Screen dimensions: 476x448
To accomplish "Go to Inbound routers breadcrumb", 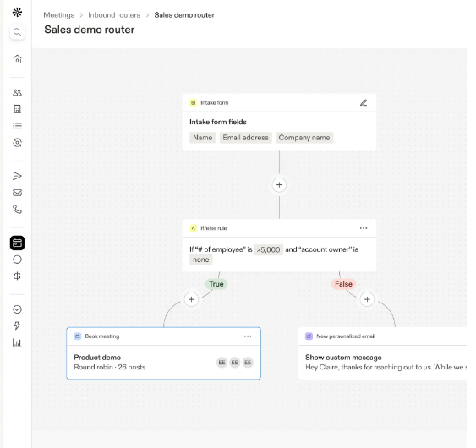I will click(114, 15).
